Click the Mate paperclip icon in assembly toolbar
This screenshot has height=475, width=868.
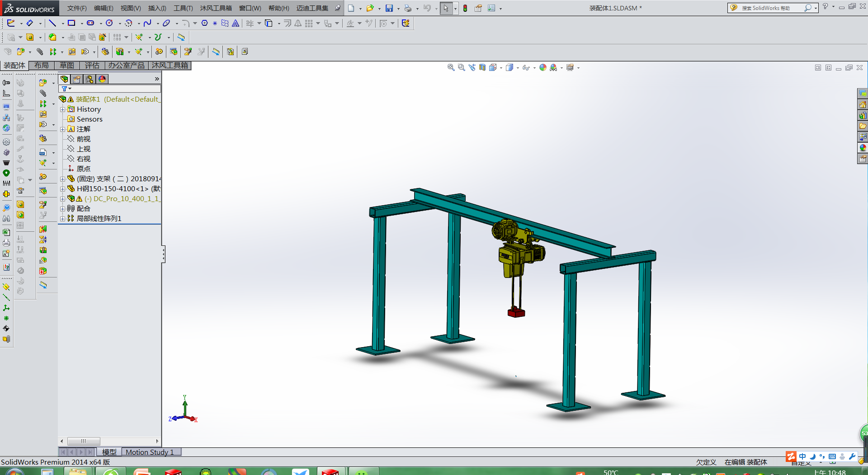pyautogui.click(x=40, y=52)
